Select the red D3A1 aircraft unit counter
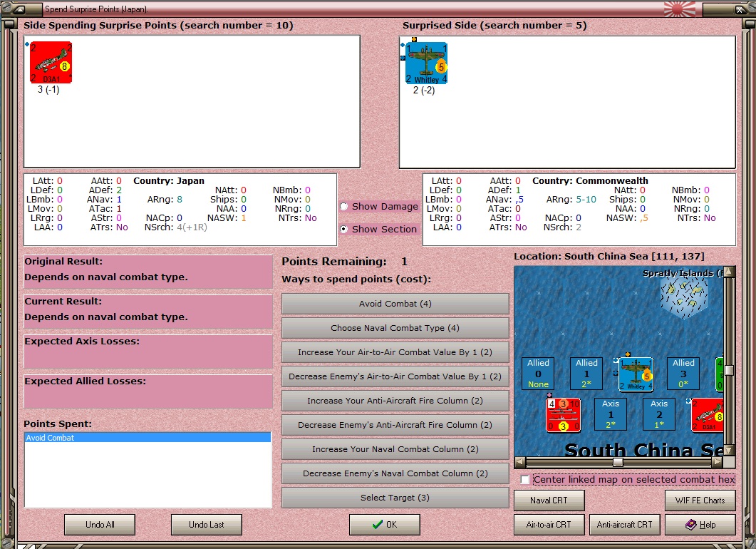756x549 pixels. click(x=51, y=63)
